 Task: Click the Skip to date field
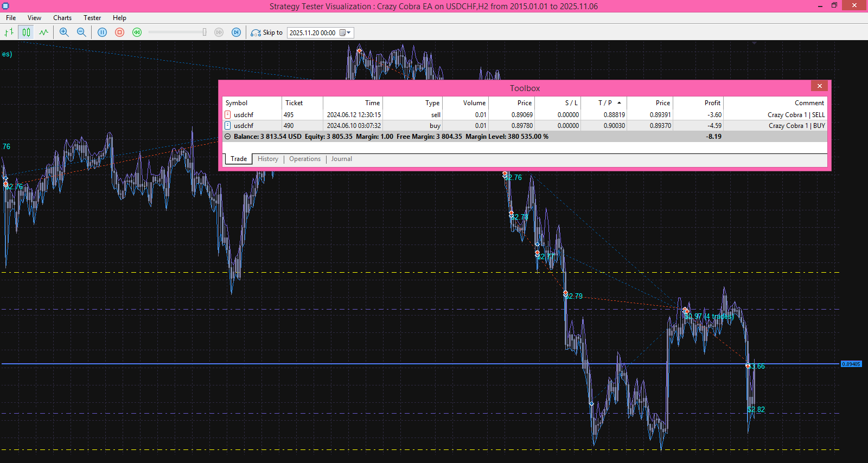[312, 33]
